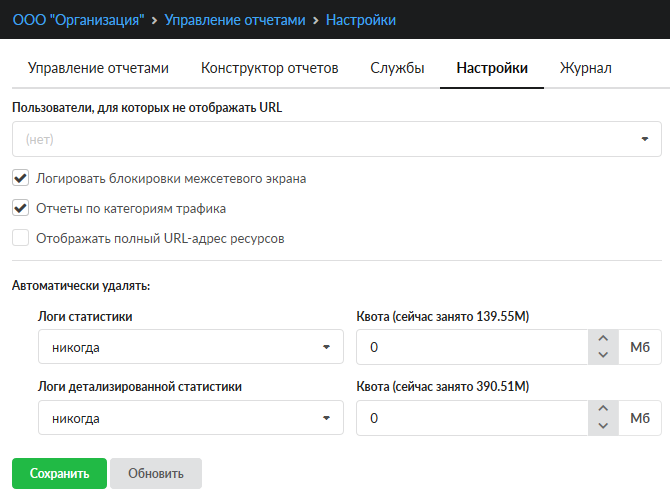Expand the Логи детализированной статистики dropdown
Image resolution: width=670 pixels, height=494 pixels.
191,418
